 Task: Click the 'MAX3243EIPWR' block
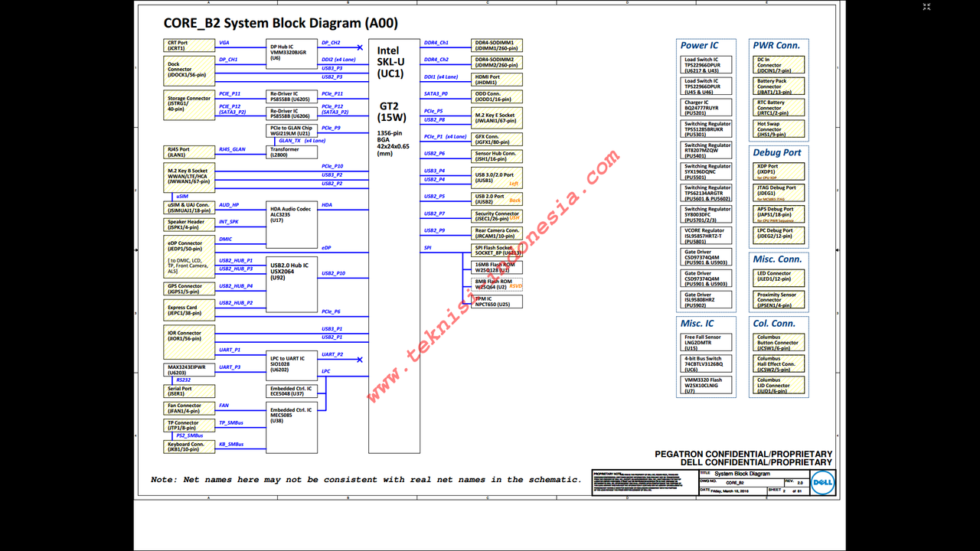190,370
